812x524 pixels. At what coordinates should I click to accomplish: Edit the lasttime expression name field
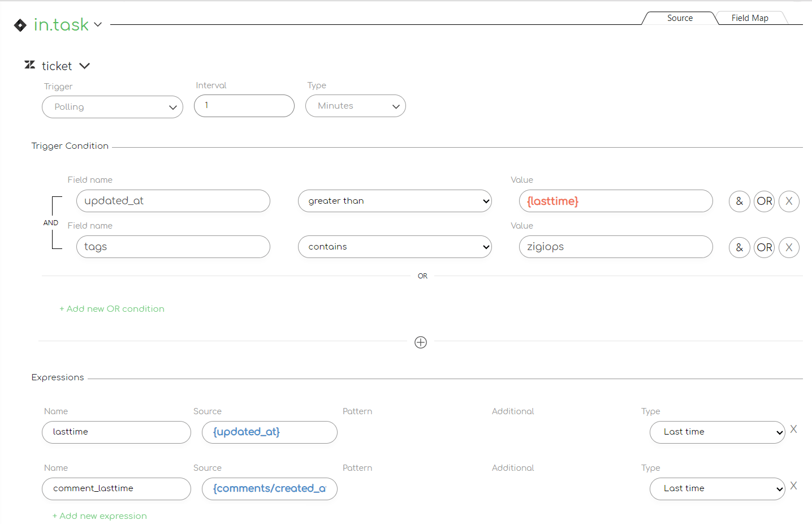tap(116, 432)
